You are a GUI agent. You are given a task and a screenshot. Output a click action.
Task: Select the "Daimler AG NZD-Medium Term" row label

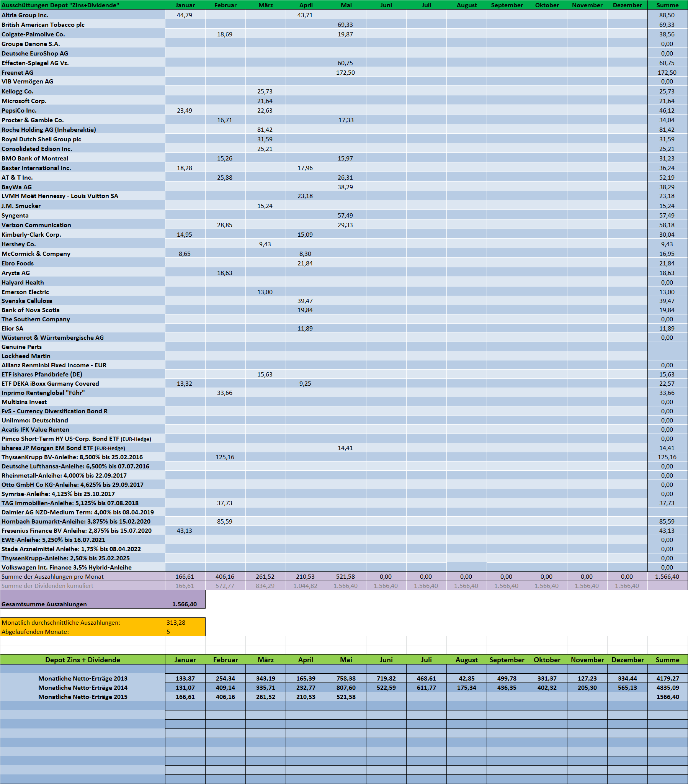point(78,513)
